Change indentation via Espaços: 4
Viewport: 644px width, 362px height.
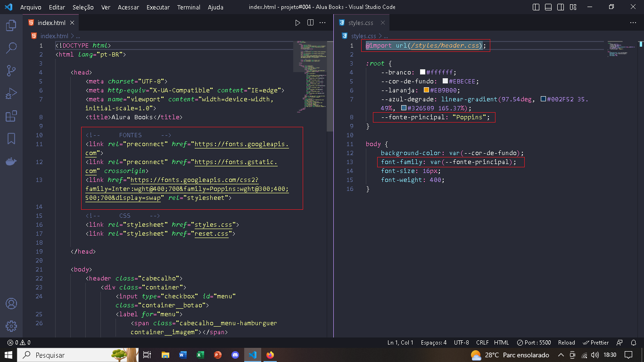[x=433, y=343]
